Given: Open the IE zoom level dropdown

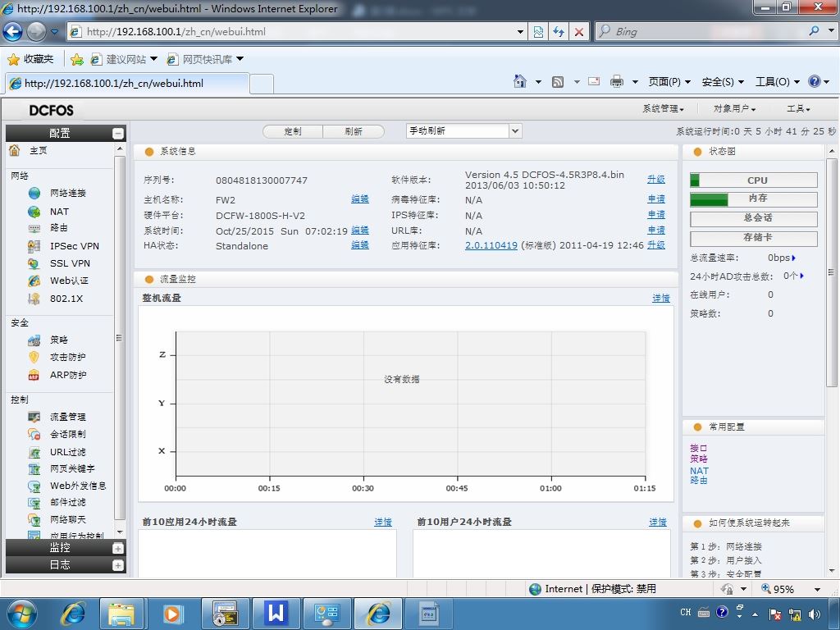Looking at the screenshot, I should click(x=818, y=589).
